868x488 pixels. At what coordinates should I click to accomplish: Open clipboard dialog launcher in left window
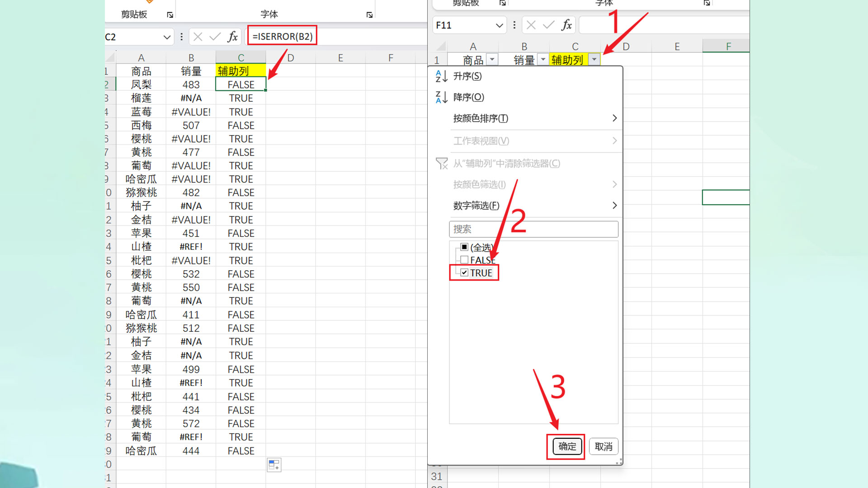(170, 15)
